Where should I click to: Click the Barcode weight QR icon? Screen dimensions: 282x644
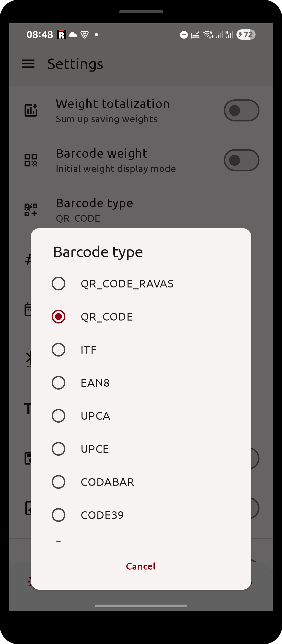(x=31, y=160)
